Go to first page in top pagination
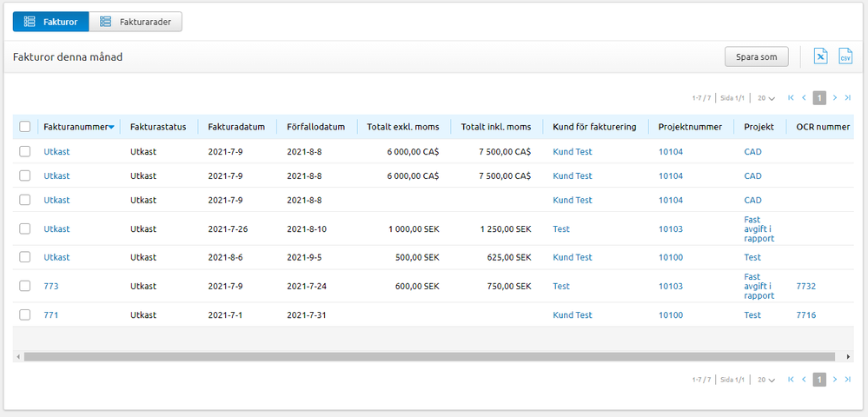Image resolution: width=868 pixels, height=417 pixels. click(x=791, y=98)
